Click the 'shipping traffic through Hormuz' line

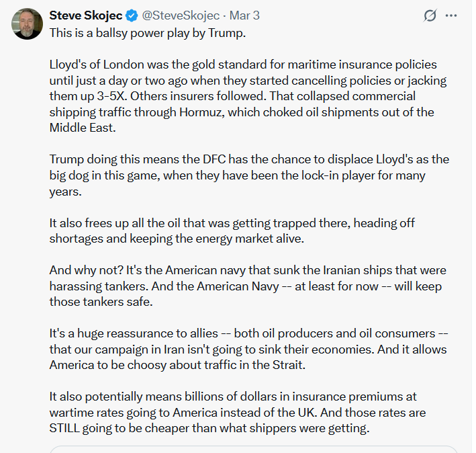242,112
